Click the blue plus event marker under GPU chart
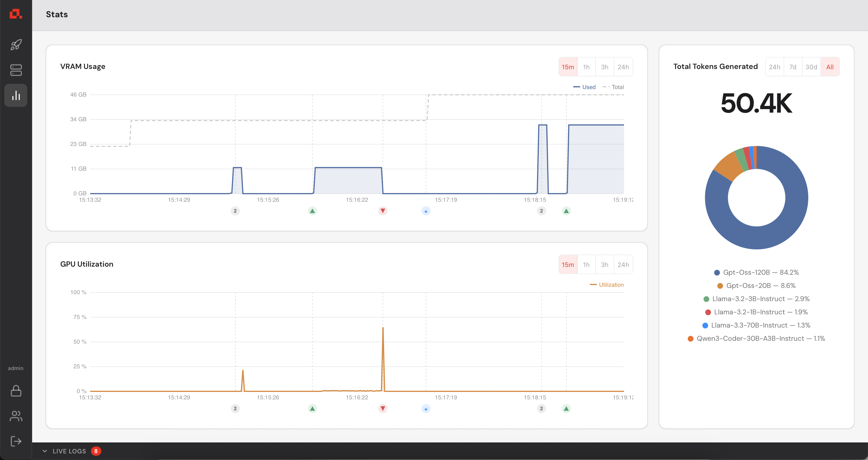Image resolution: width=868 pixels, height=460 pixels. [426, 409]
